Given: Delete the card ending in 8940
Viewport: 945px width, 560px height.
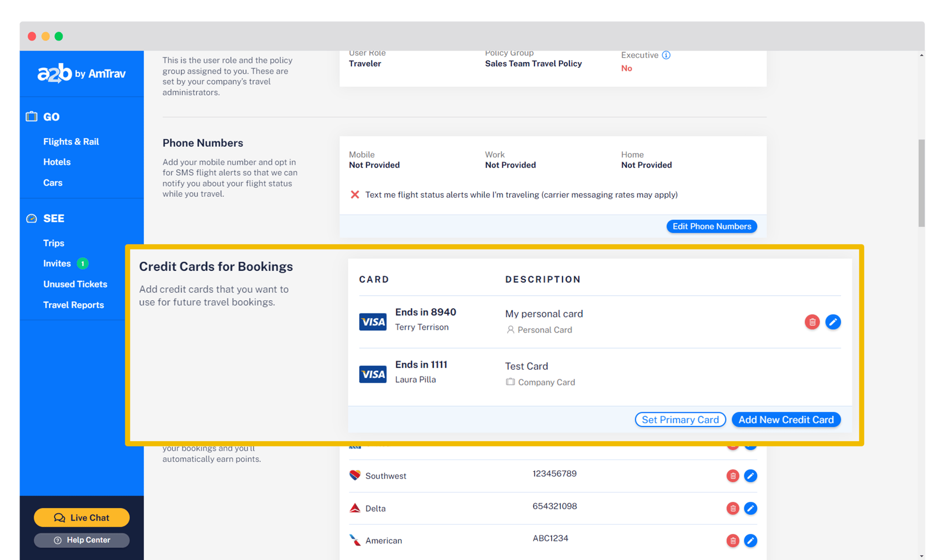Looking at the screenshot, I should coord(812,322).
